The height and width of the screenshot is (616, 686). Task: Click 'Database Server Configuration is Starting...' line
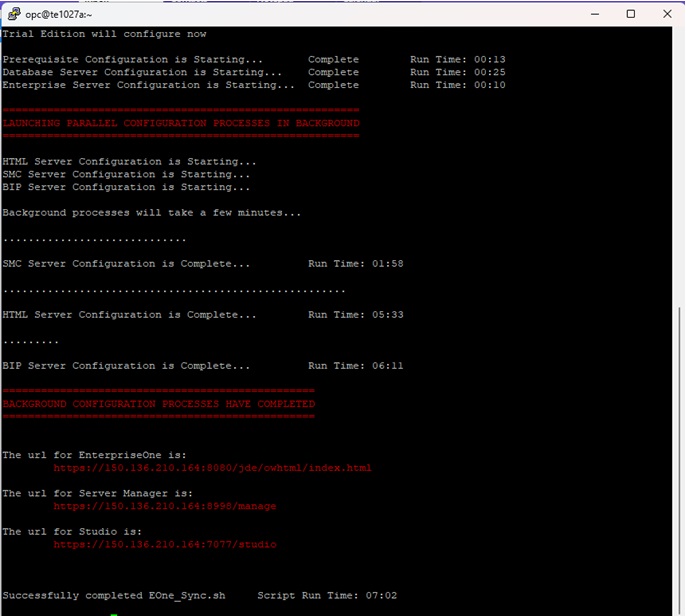[142, 72]
